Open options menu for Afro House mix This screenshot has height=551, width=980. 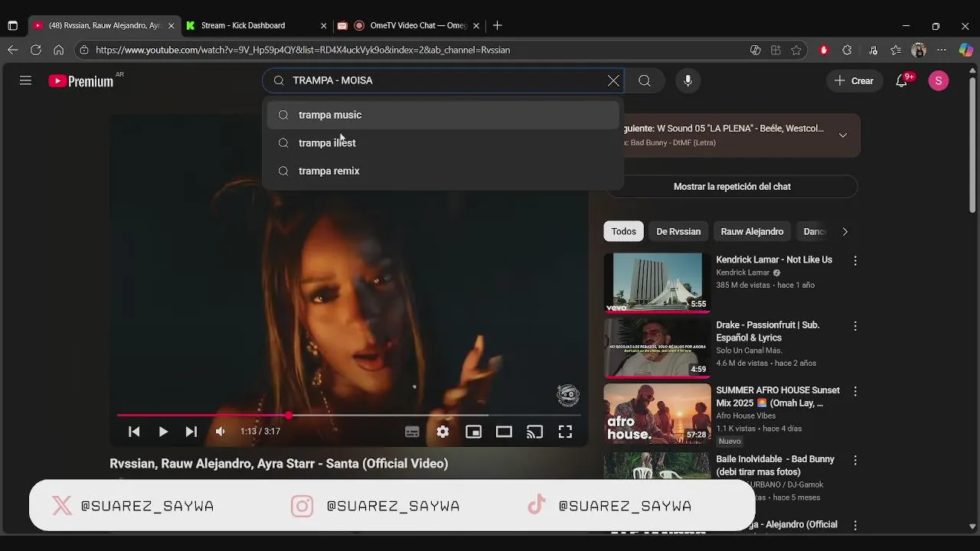point(855,391)
